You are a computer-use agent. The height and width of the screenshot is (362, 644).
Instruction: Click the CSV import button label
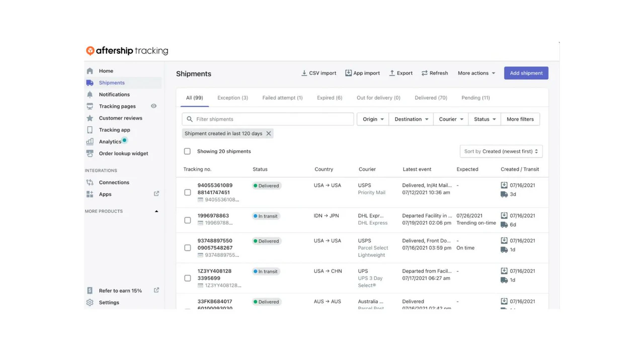point(323,73)
